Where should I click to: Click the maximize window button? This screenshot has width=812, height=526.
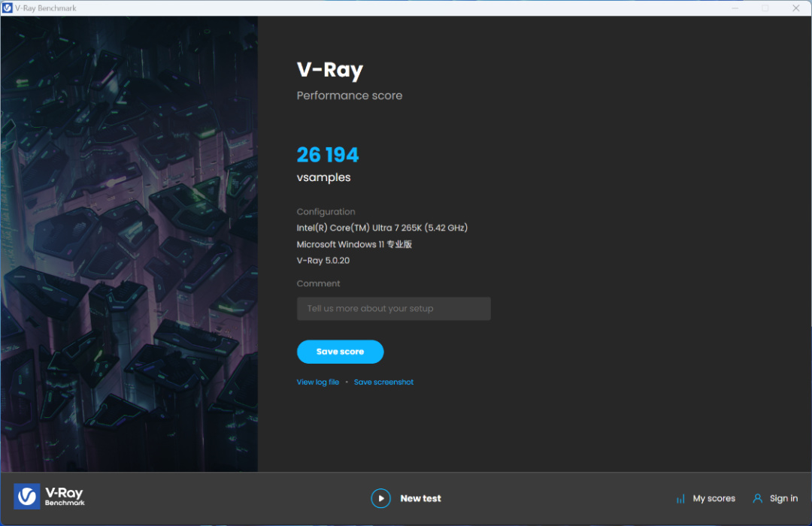pos(765,8)
